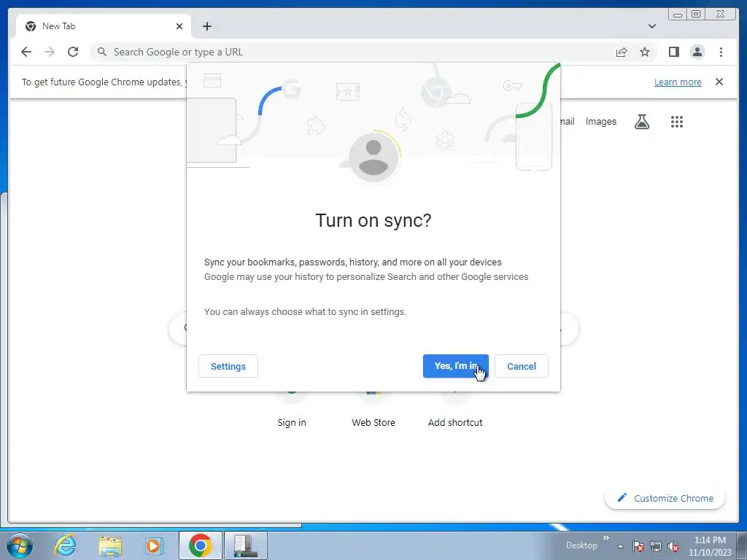The height and width of the screenshot is (560, 747).
Task: Open Windows Explorer folder on taskbar
Action: 109,545
